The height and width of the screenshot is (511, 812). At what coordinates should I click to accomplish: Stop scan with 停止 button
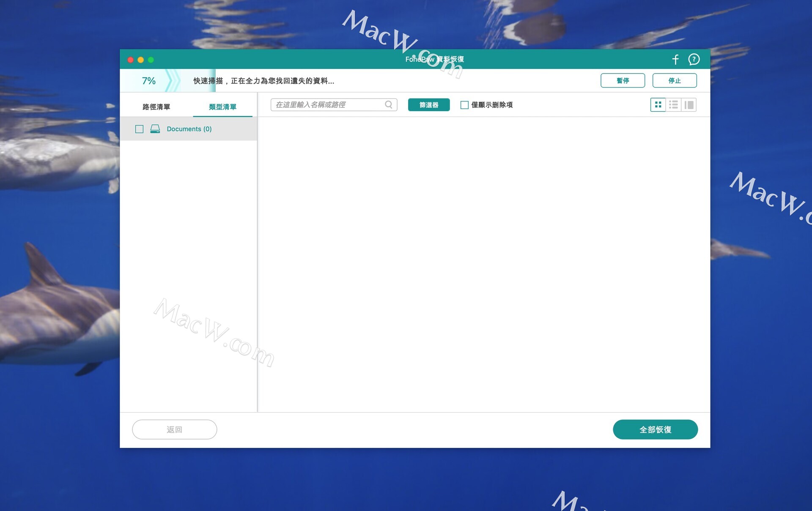click(675, 81)
